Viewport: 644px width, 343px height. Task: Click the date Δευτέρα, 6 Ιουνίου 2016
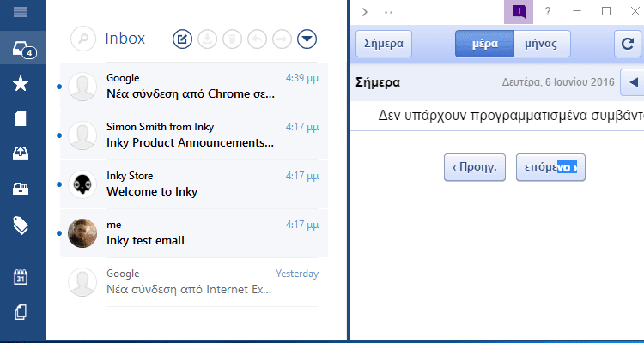point(558,82)
